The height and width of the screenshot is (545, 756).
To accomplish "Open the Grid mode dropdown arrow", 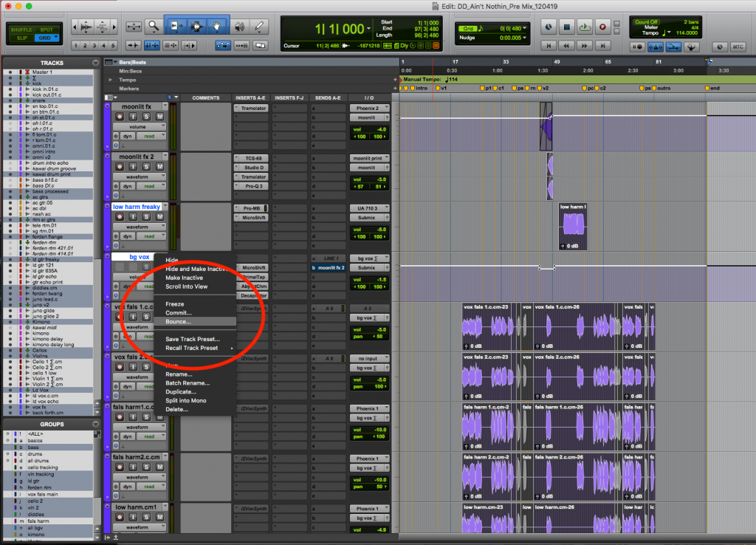I will pos(55,38).
